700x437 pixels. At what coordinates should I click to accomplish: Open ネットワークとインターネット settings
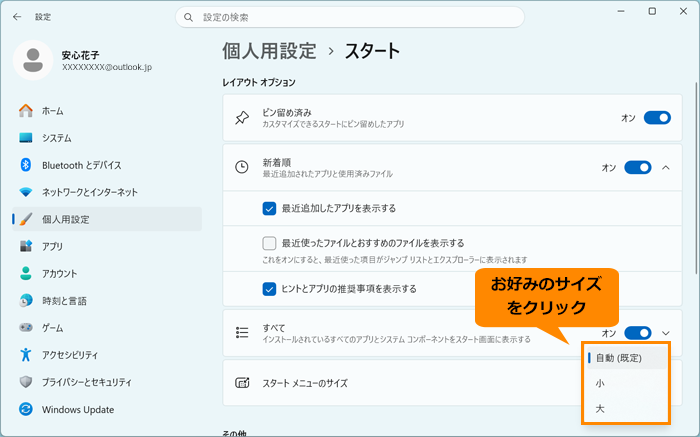[x=107, y=192]
